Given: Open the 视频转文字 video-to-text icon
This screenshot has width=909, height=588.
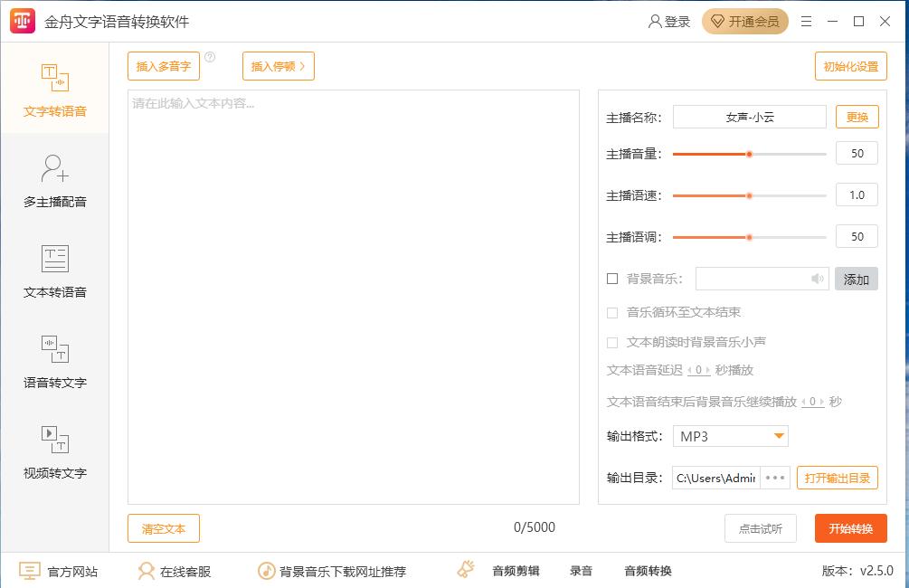Looking at the screenshot, I should tap(55, 440).
